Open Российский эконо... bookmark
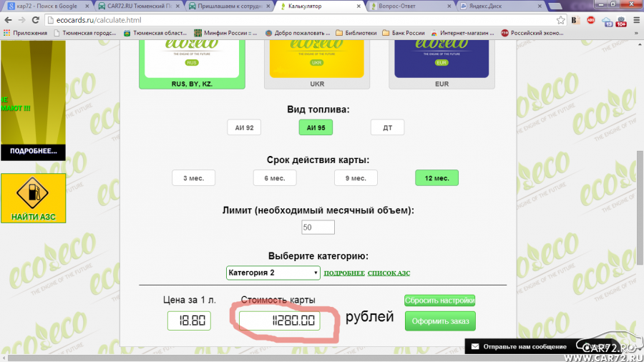The height and width of the screenshot is (362, 644). point(532,33)
